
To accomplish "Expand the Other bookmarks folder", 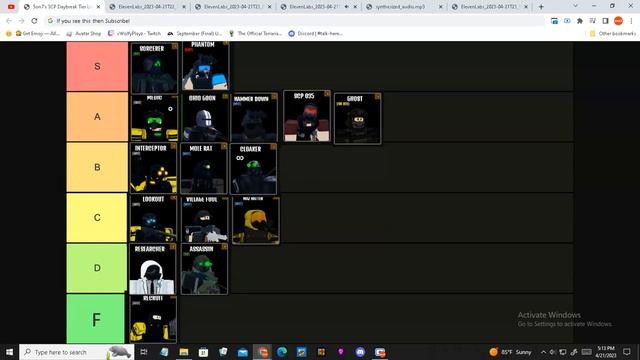I will (x=613, y=33).
